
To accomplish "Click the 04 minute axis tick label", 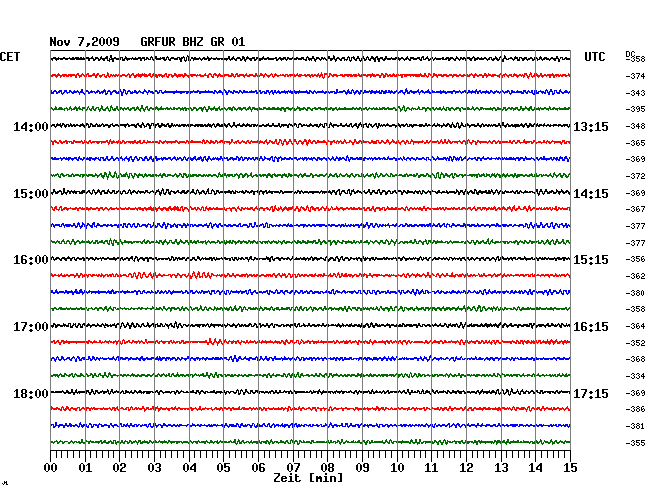I will [189, 468].
